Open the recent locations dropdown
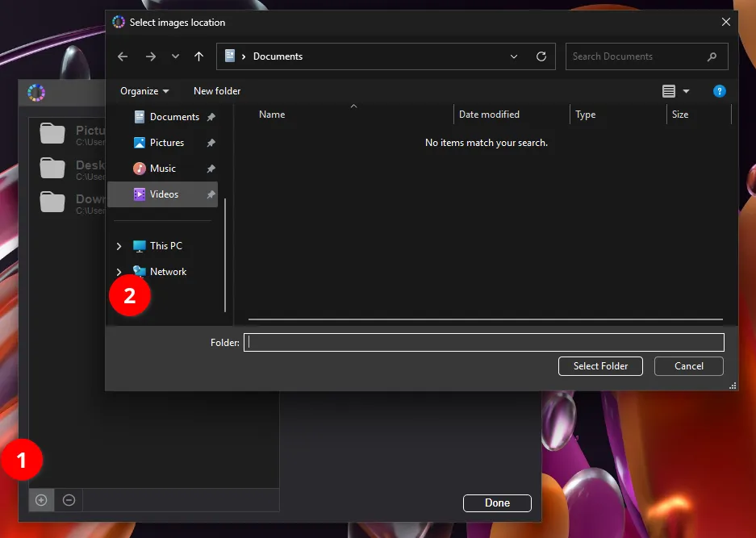Image resolution: width=756 pixels, height=538 pixels. tap(175, 56)
